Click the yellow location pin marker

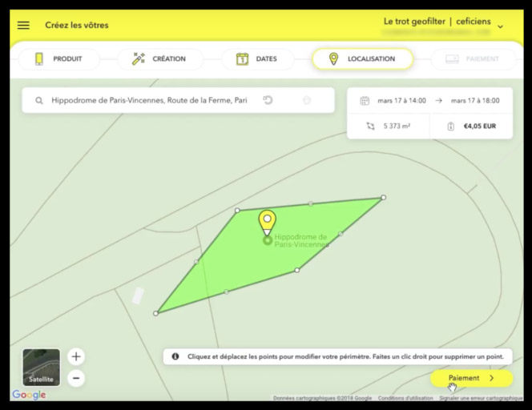268,222
